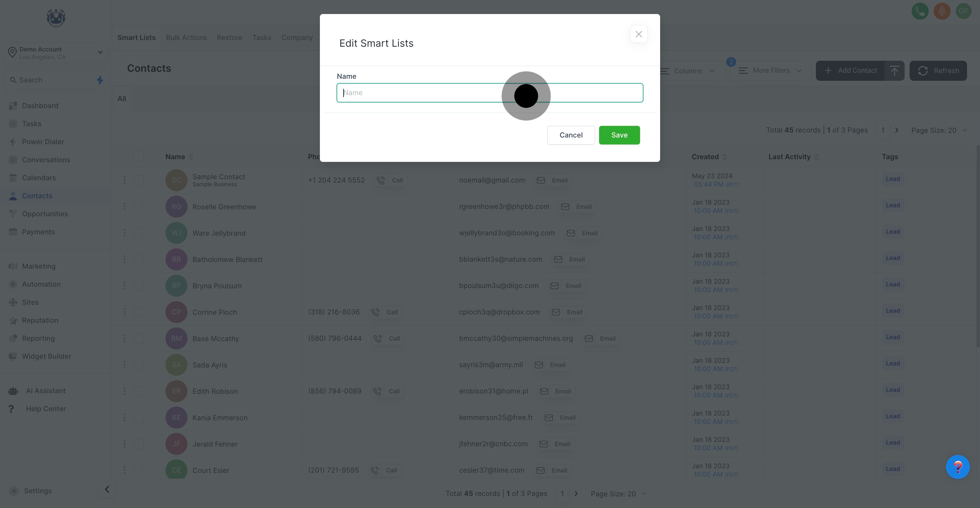This screenshot has height=508, width=980.
Task: Click the Cancel button in the dialog
Action: tap(571, 135)
